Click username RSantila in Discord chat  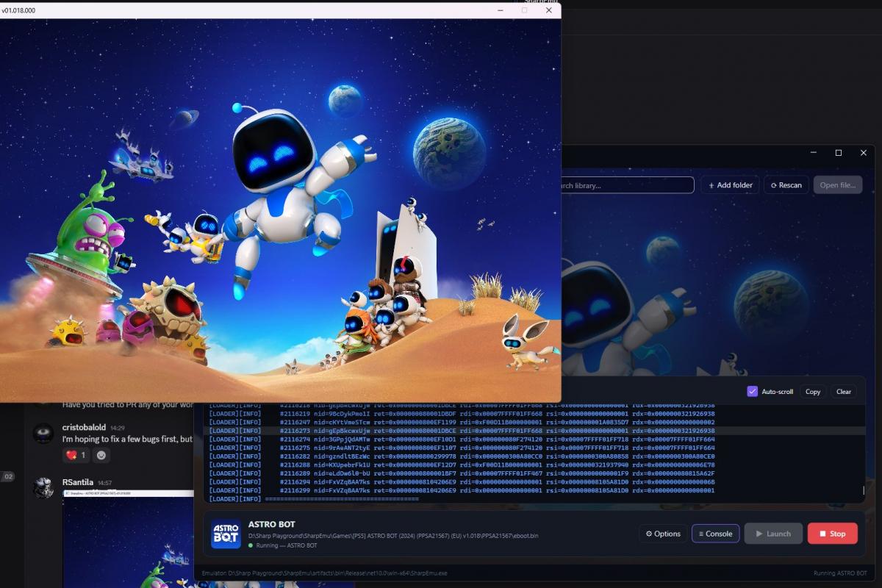78,482
